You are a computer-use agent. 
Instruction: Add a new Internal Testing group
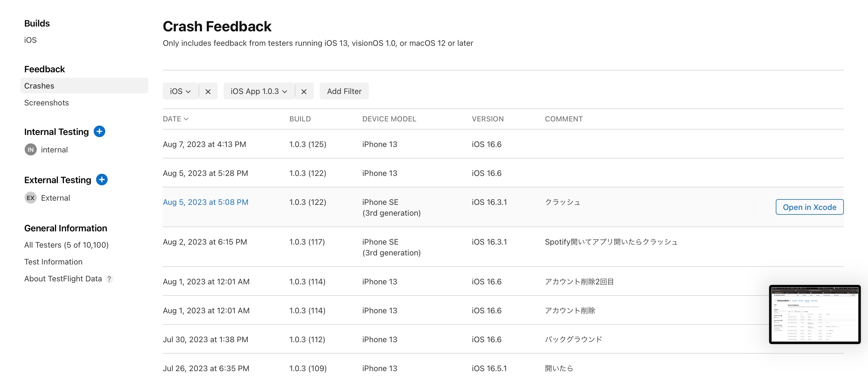point(99,131)
